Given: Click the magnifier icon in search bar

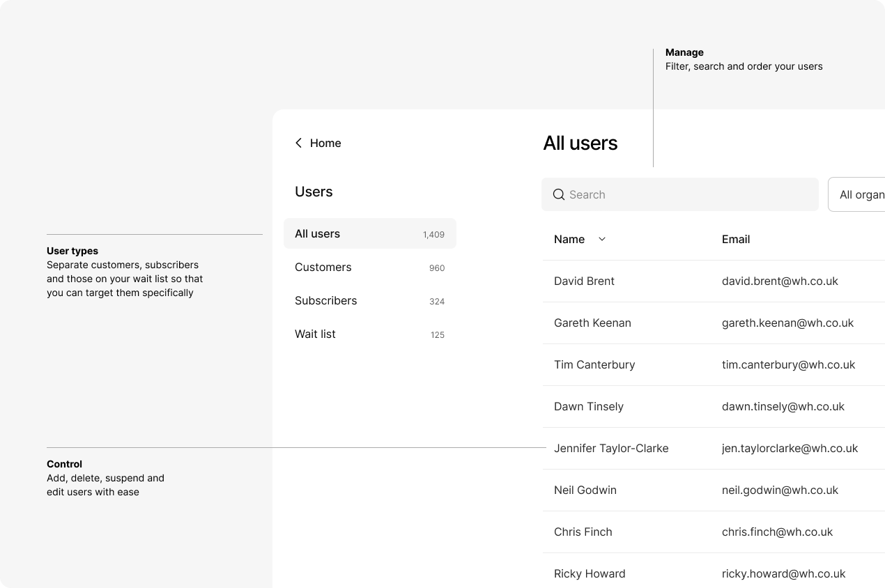Looking at the screenshot, I should (558, 194).
